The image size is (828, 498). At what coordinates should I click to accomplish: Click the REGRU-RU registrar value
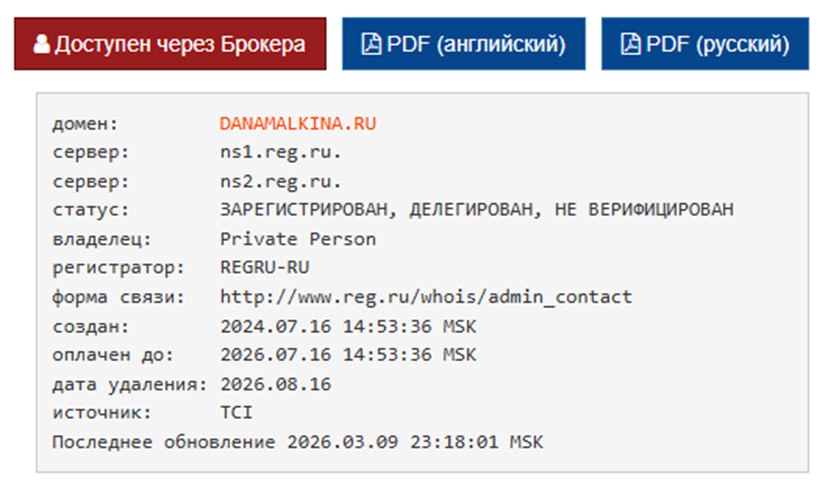tap(264, 268)
